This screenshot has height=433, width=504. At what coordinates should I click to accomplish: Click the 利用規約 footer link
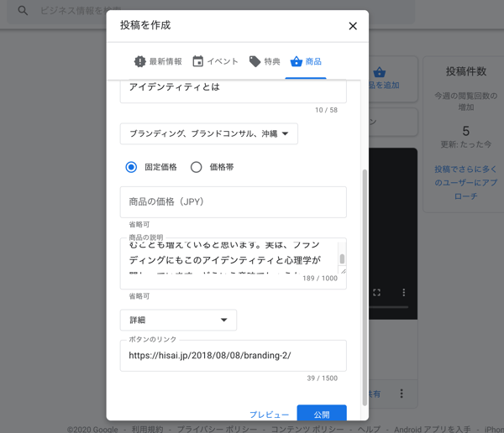click(x=147, y=429)
